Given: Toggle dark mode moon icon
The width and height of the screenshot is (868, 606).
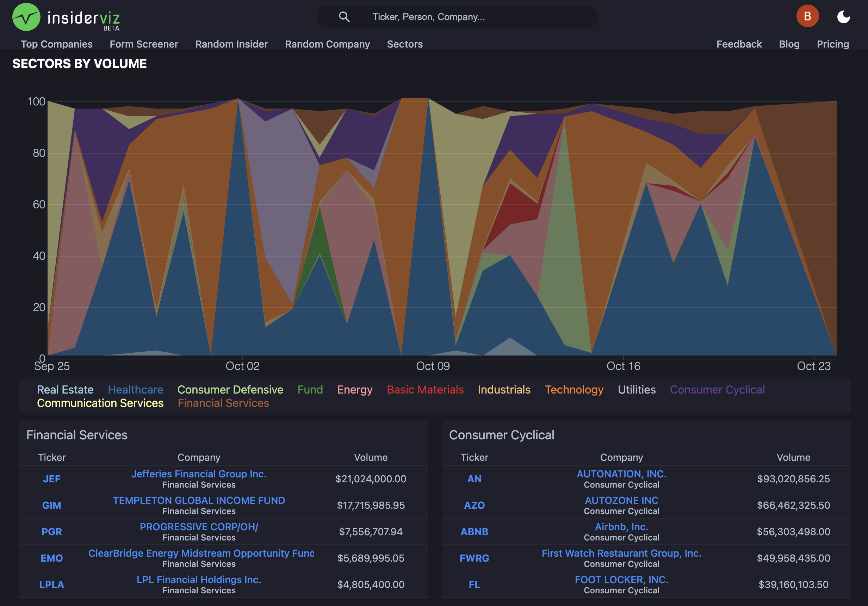Looking at the screenshot, I should click(x=843, y=17).
